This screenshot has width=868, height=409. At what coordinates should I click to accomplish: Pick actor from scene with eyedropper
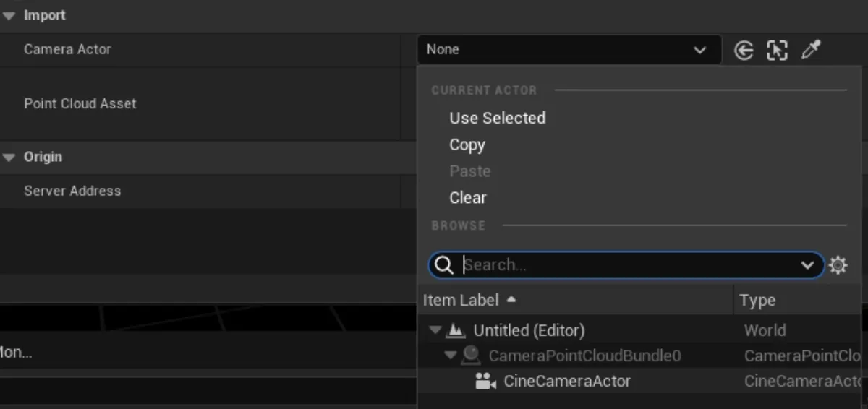point(811,51)
